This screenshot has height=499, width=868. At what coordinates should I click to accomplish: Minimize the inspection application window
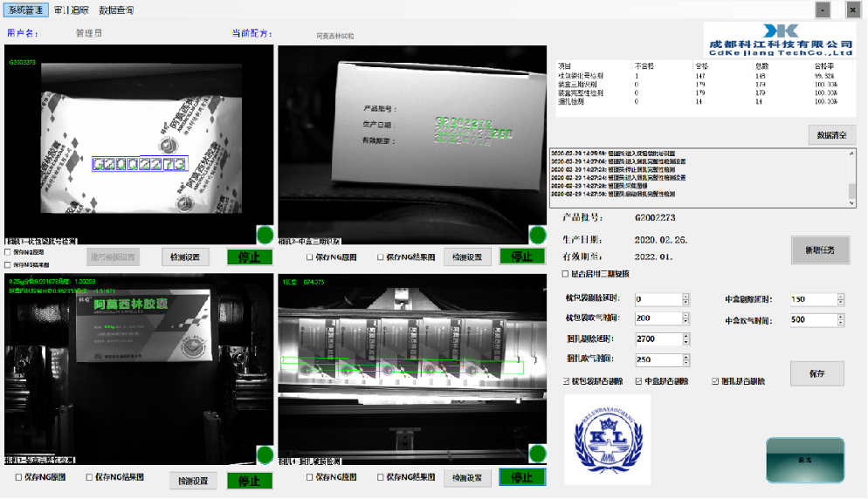(823, 10)
